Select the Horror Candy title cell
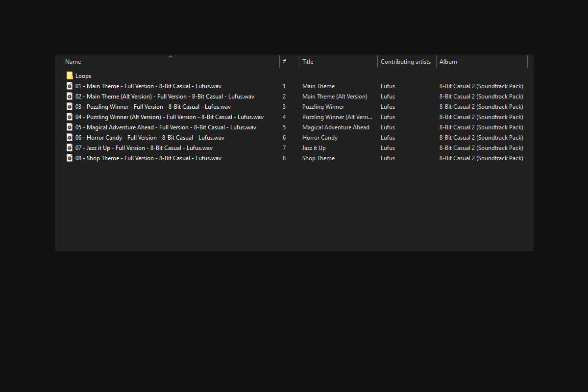 (319, 138)
